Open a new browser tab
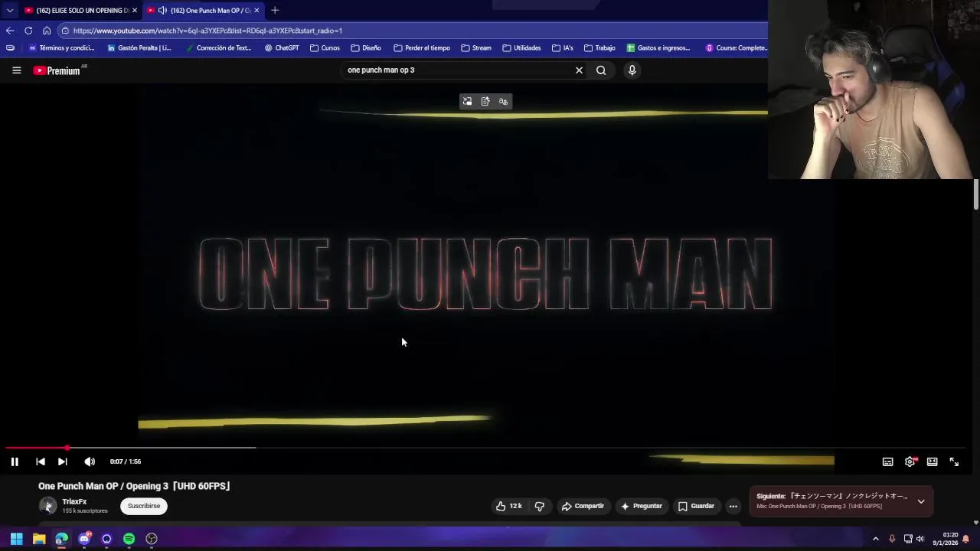The height and width of the screenshot is (551, 980). coord(275,10)
